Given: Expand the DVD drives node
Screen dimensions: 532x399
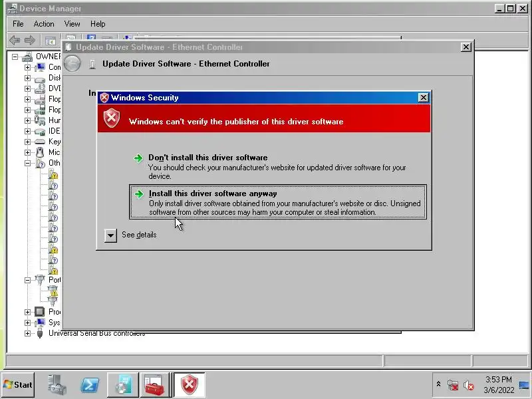Looking at the screenshot, I should pos(27,88).
